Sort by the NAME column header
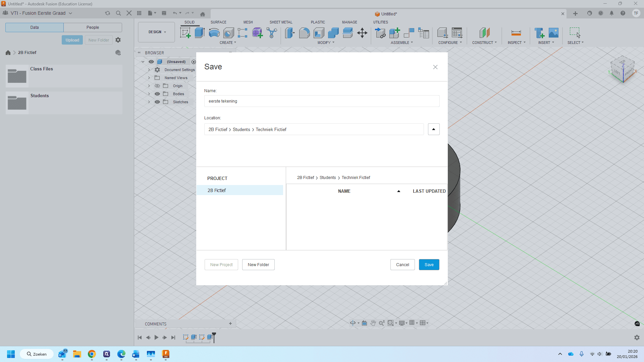Viewport: 644px width, 362px height. tap(344, 191)
